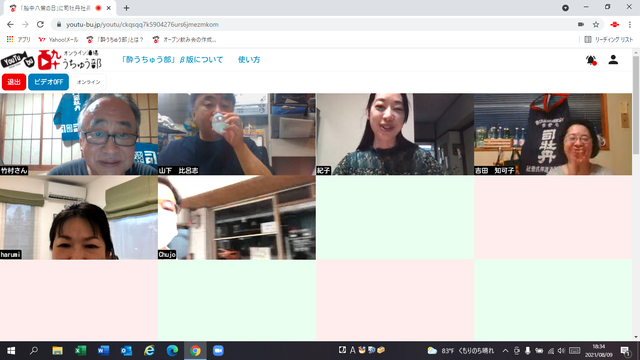The image size is (640, 360).
Task: Click the red 退出 leave button
Action: coord(14,82)
